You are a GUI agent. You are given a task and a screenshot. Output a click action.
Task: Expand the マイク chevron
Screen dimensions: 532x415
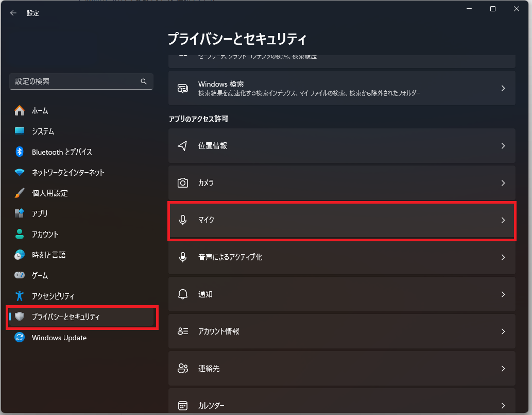[x=503, y=220]
